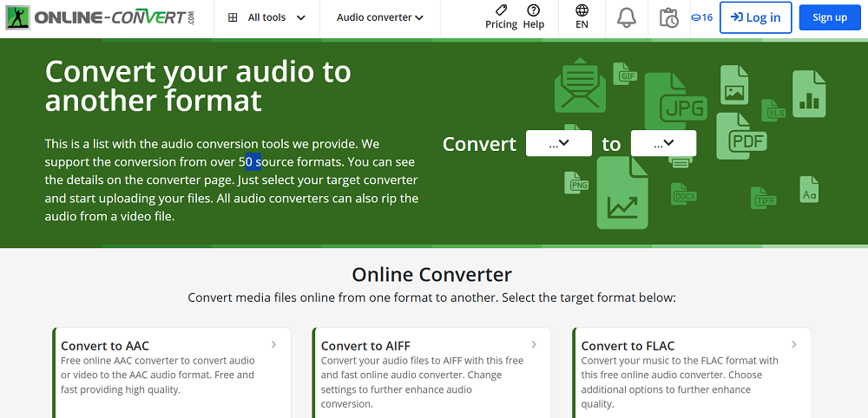868x418 pixels.
Task: Click the XLS file graphic
Action: click(x=773, y=111)
